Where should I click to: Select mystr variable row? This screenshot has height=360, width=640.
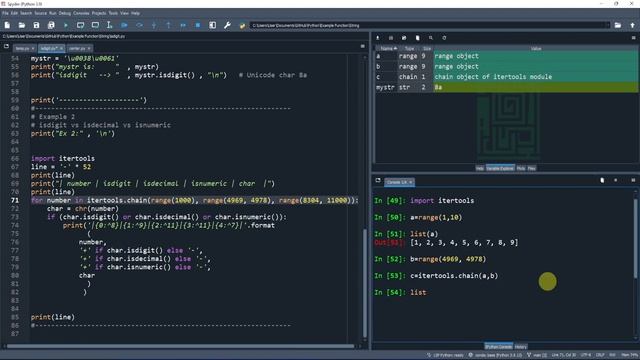pos(507,87)
